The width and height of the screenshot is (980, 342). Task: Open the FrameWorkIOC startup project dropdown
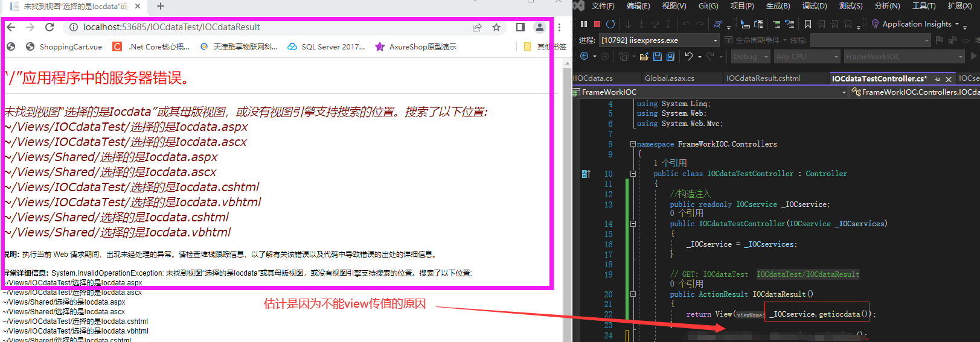904,56
